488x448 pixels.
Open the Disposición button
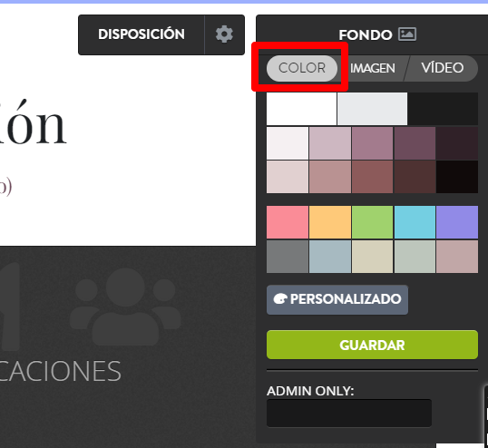click(x=142, y=34)
